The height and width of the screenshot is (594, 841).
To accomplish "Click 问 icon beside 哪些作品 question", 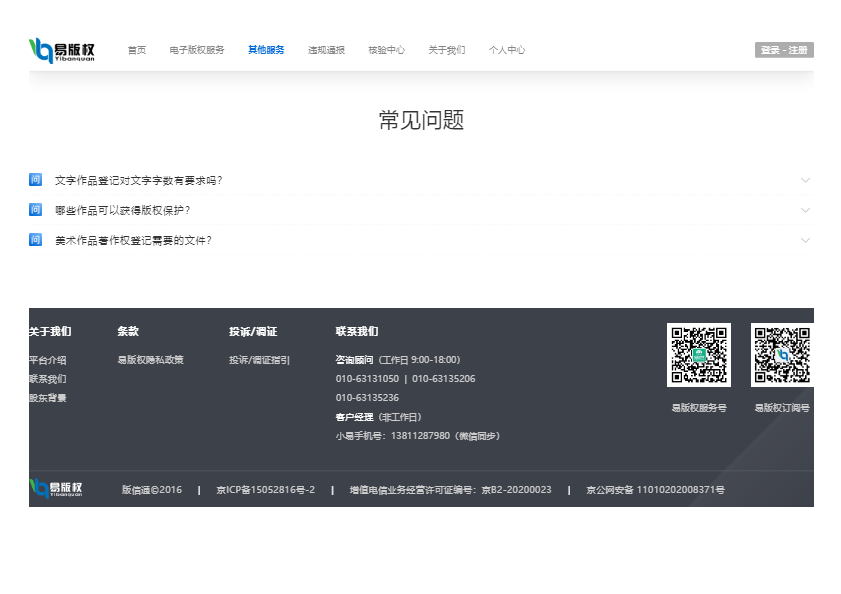I will [x=35, y=210].
